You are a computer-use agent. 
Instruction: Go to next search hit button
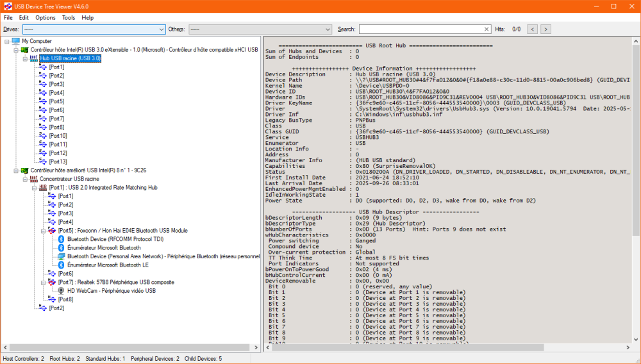[x=545, y=29]
